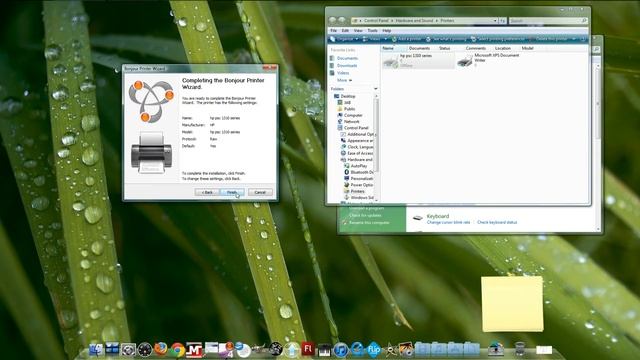The height and width of the screenshot is (360, 640).
Task: Open Finder from the dock
Action: [x=96, y=350]
